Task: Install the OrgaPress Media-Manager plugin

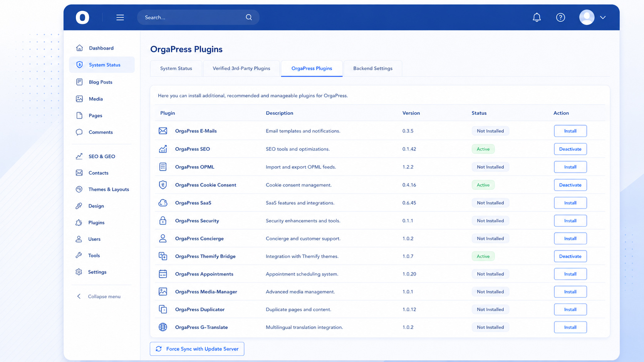Action: coord(570,292)
